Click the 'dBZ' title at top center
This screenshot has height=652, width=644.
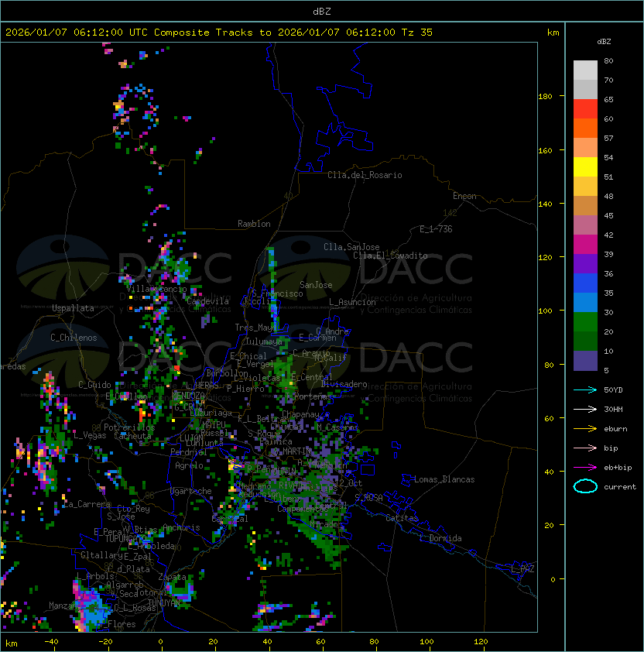click(x=322, y=11)
